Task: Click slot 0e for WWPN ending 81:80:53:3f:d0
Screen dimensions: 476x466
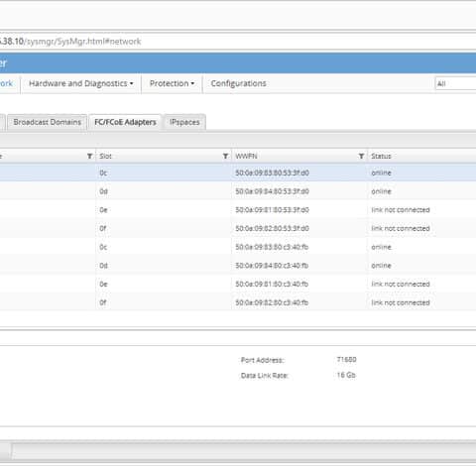Action: pyautogui.click(x=103, y=210)
